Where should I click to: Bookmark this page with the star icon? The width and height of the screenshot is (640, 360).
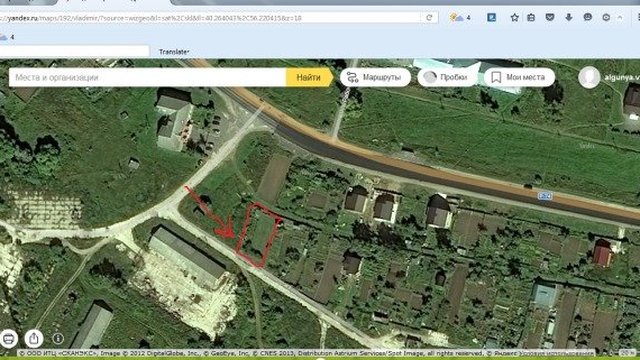click(514, 18)
